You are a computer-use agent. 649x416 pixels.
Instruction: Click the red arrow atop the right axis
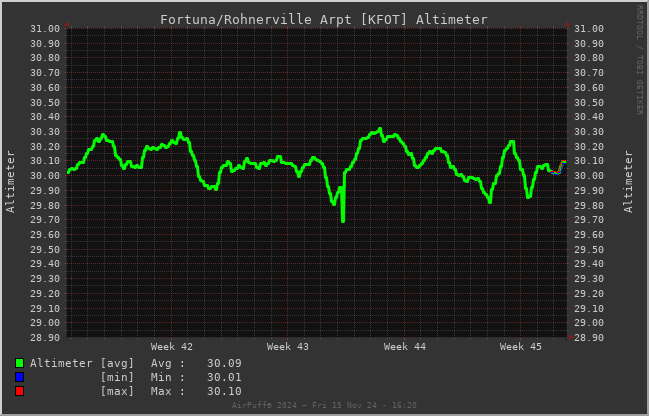pyautogui.click(x=567, y=24)
